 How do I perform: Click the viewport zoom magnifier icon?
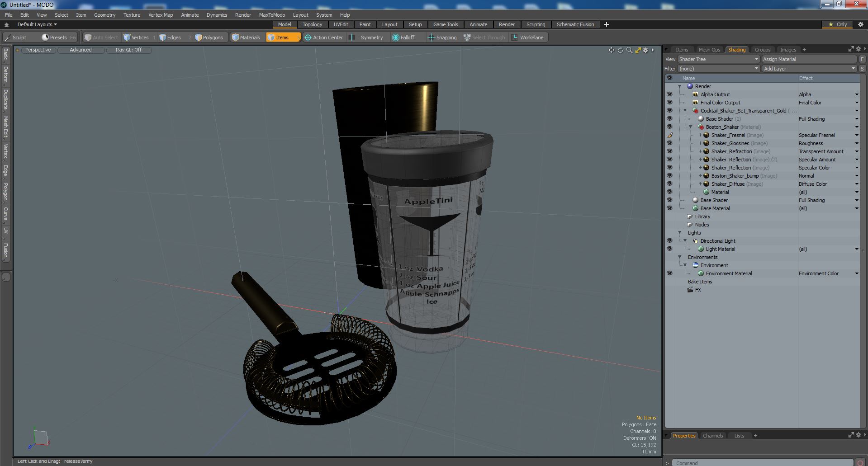point(629,50)
